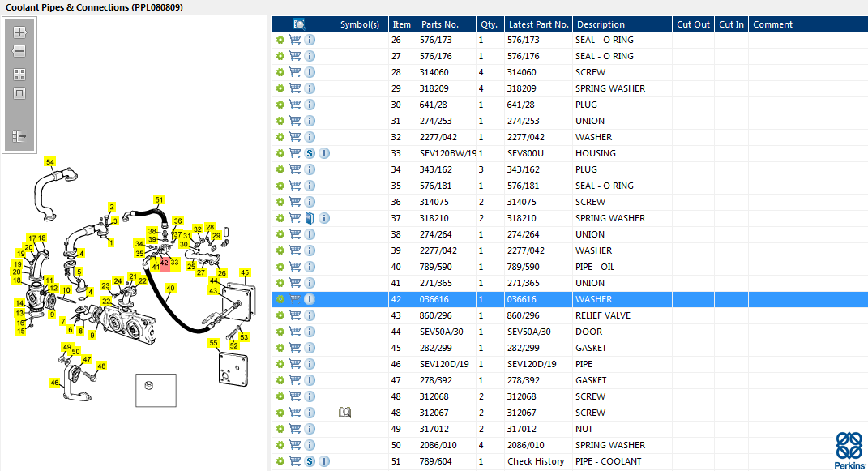868x471 pixels.
Task: Click SEAL - O RING description for item 35
Action: tap(604, 186)
